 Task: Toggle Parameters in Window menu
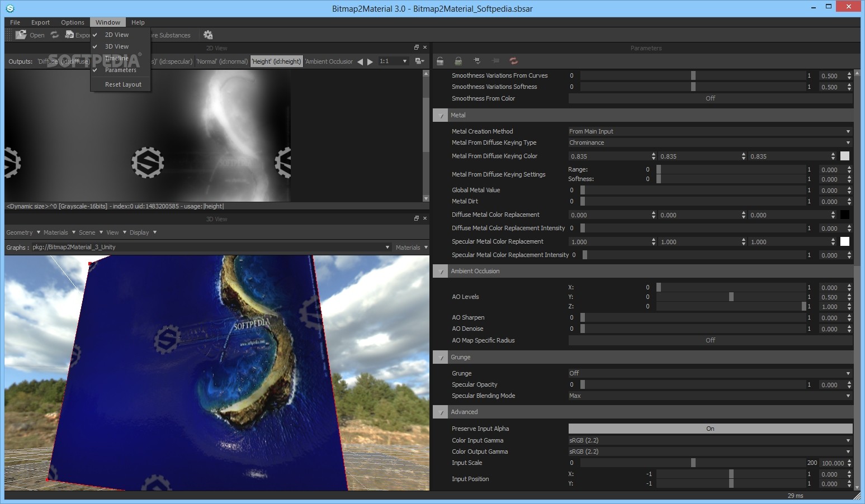pyautogui.click(x=120, y=70)
